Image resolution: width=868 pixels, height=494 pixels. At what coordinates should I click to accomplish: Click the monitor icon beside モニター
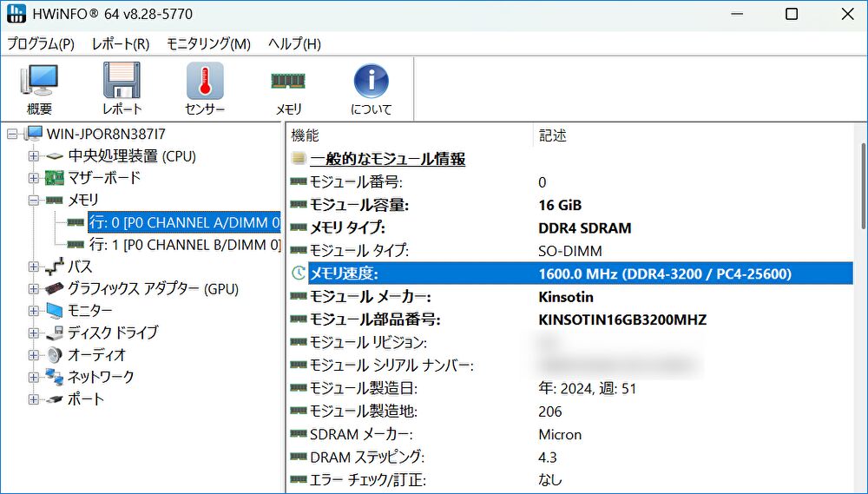pyautogui.click(x=54, y=311)
